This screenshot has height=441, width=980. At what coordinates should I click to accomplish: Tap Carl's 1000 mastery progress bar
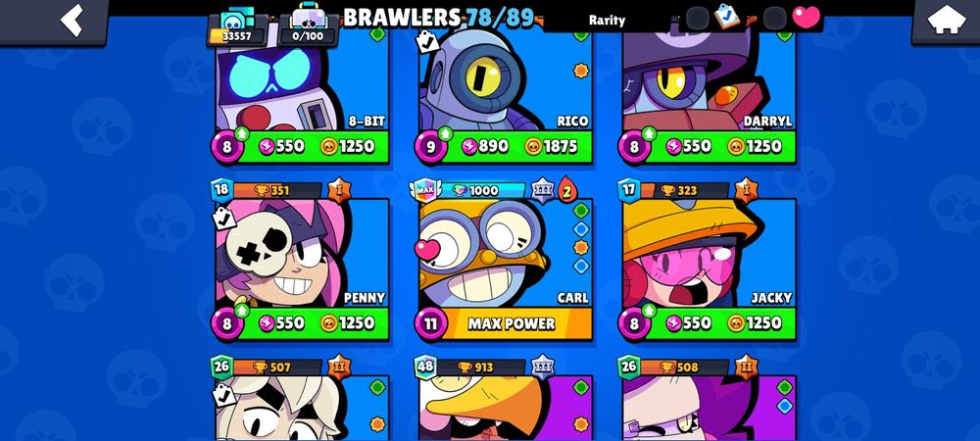pyautogui.click(x=482, y=190)
